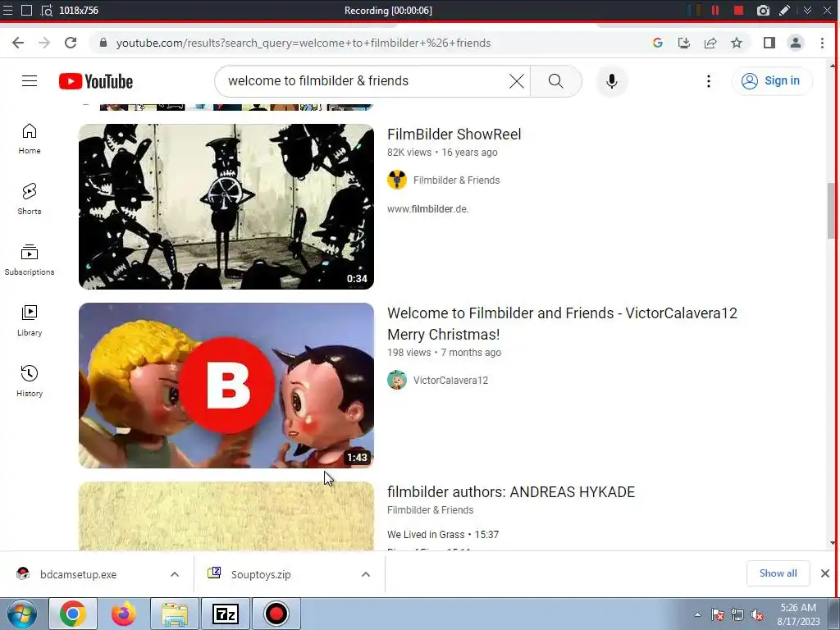
Task: Open Shorts in the sidebar
Action: click(x=30, y=199)
